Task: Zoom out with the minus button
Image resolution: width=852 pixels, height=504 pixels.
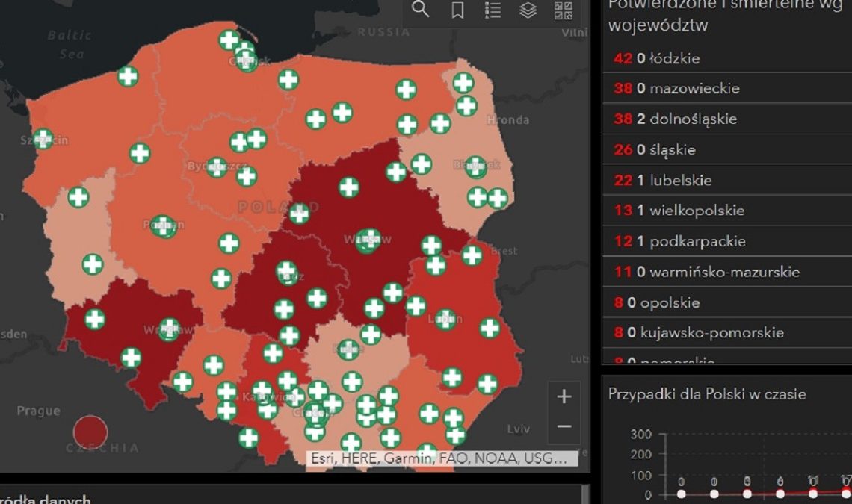Action: (x=564, y=426)
